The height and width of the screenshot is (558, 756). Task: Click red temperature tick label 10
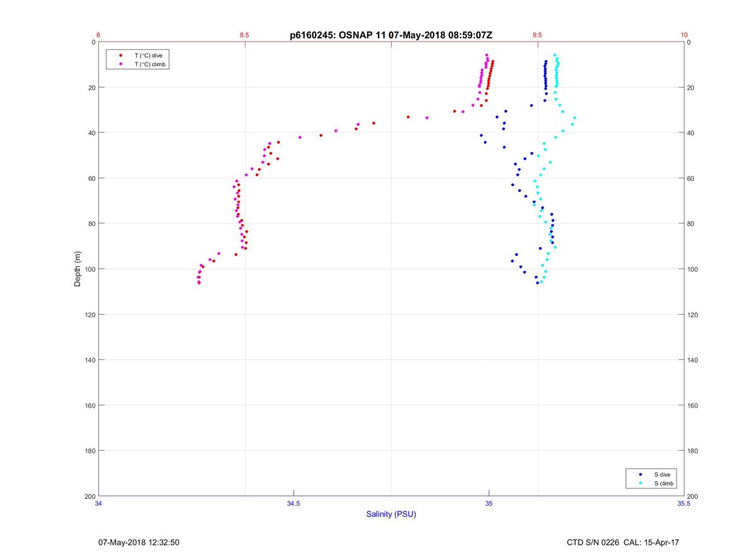tap(684, 35)
